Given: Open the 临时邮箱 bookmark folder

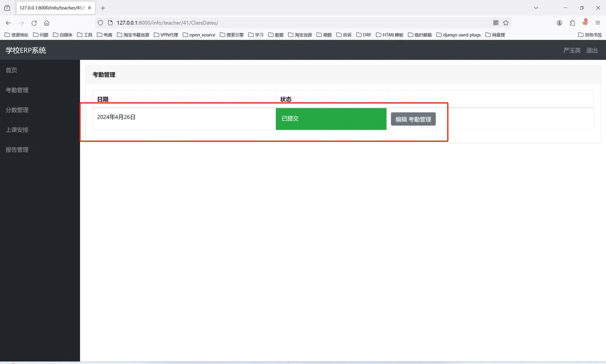Looking at the screenshot, I should [420, 35].
